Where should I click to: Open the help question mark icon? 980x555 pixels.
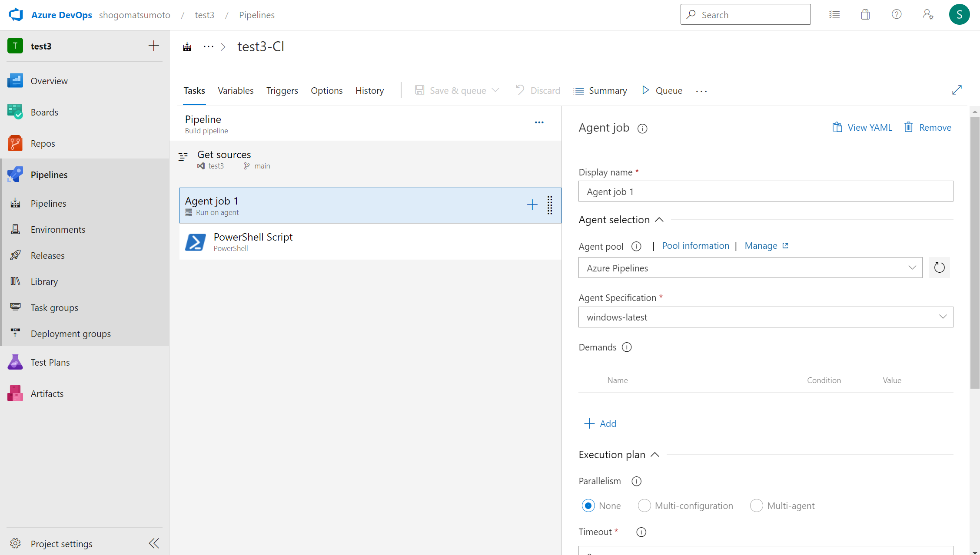pos(896,15)
